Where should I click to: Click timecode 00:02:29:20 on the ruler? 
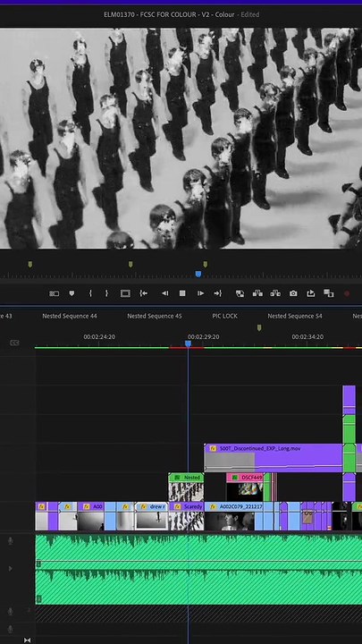pos(203,337)
